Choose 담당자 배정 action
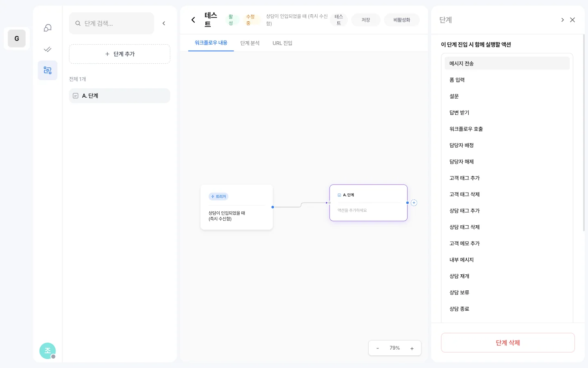The image size is (588, 368). (x=507, y=145)
